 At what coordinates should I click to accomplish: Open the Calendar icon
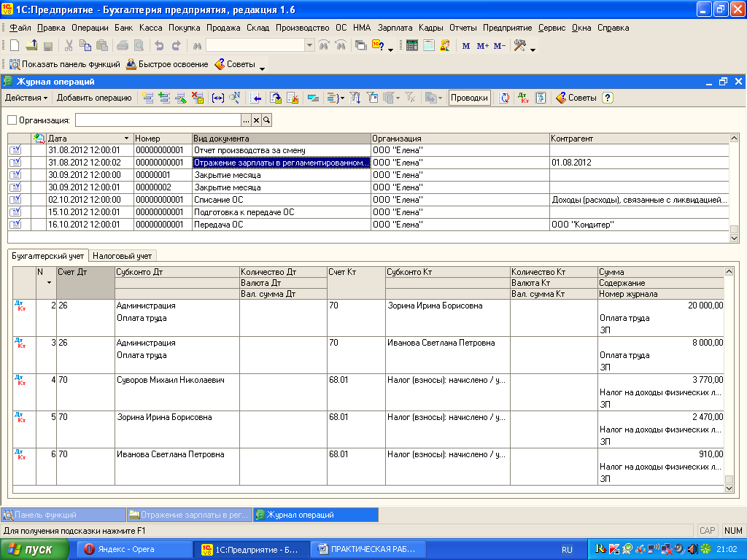(429, 46)
